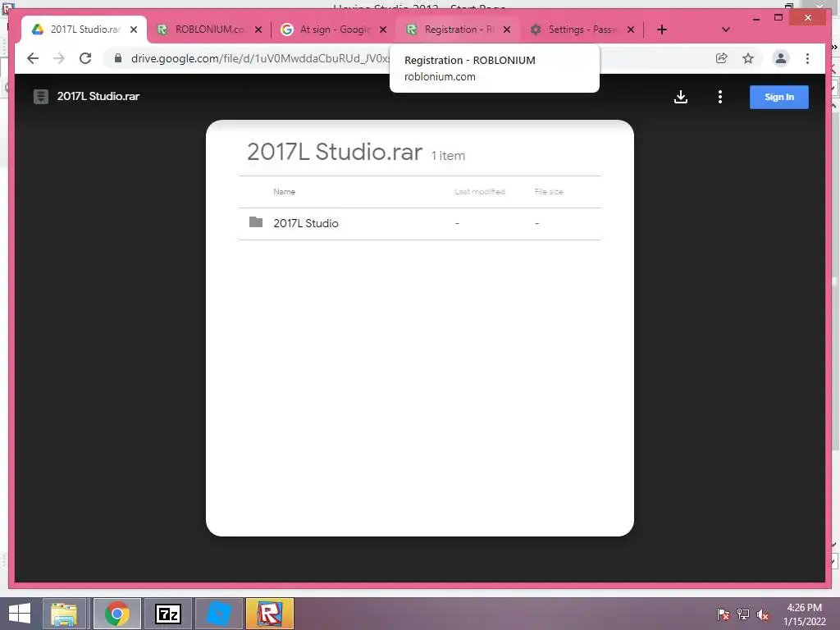
Task: Open a new browser tab
Action: (662, 30)
